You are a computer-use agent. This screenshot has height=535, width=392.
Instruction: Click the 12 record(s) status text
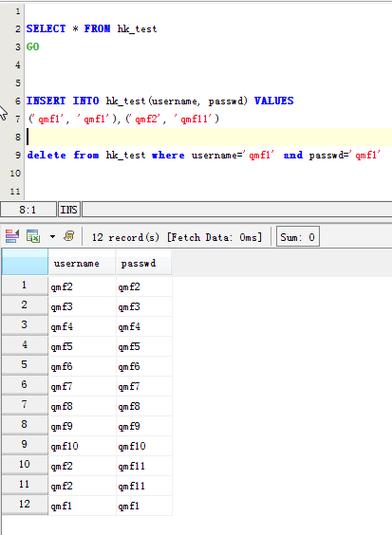[x=126, y=237]
